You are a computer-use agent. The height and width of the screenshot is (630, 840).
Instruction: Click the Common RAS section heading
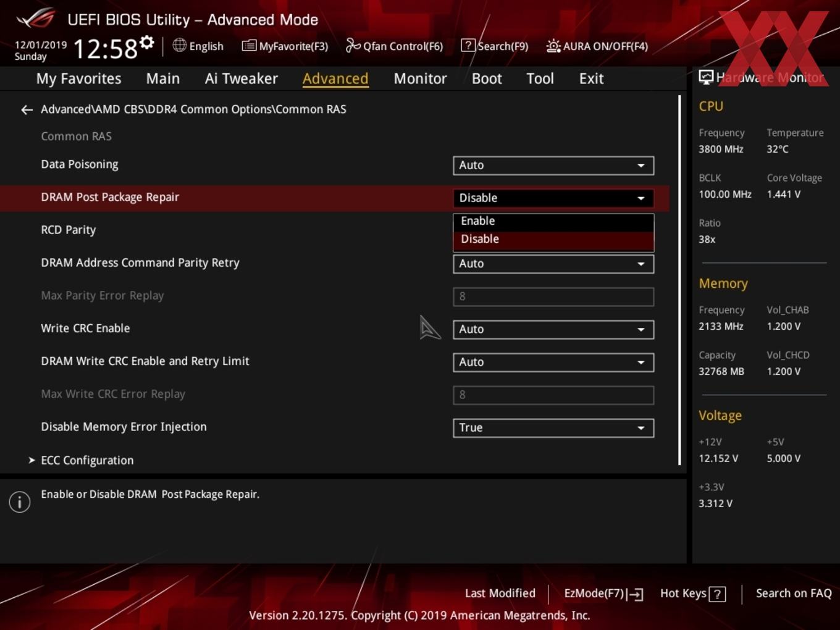(x=76, y=136)
